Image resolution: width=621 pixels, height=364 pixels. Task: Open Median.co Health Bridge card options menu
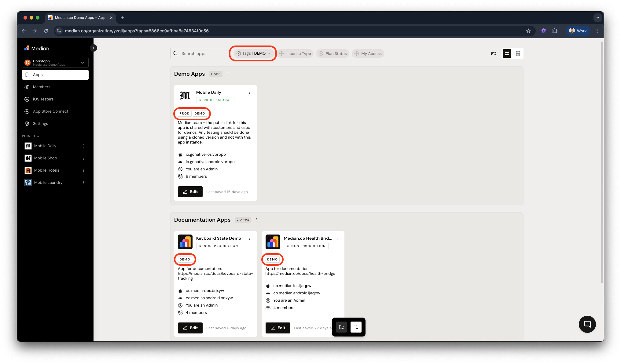[337, 238]
